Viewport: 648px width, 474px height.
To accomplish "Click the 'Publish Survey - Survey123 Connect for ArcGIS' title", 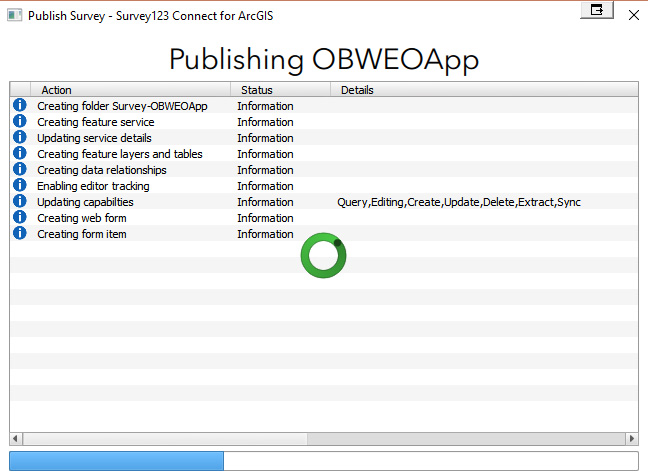I will pyautogui.click(x=150, y=16).
